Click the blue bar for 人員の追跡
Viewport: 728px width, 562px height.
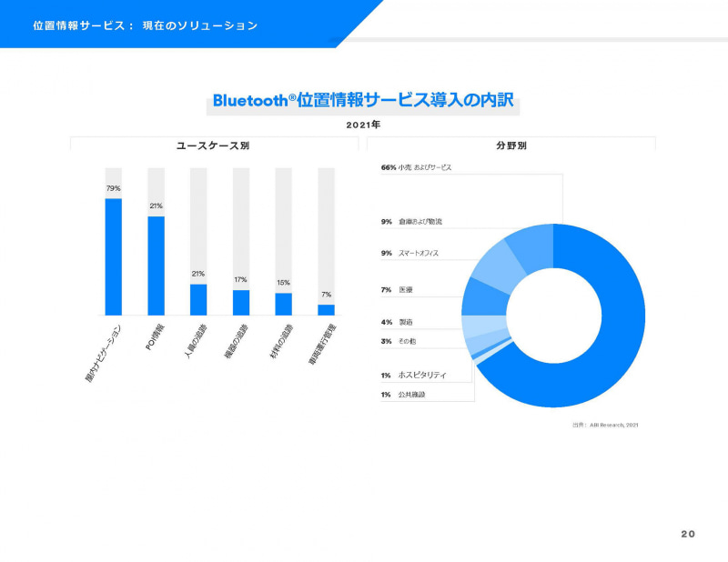(x=198, y=300)
